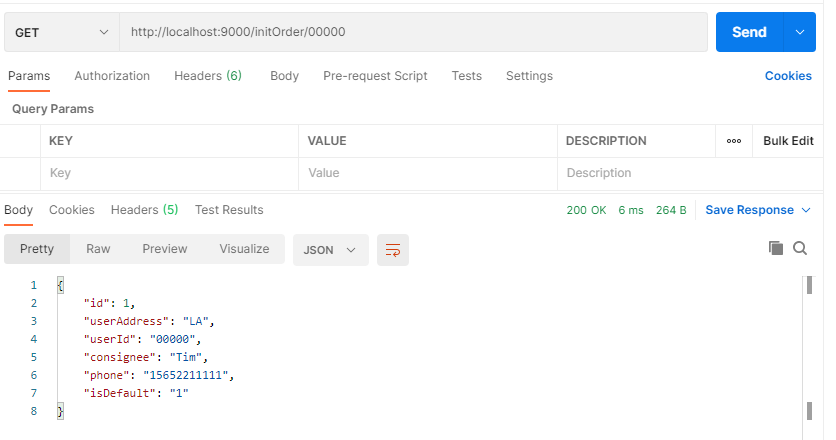
Task: Open the Settings tab
Action: point(529,76)
